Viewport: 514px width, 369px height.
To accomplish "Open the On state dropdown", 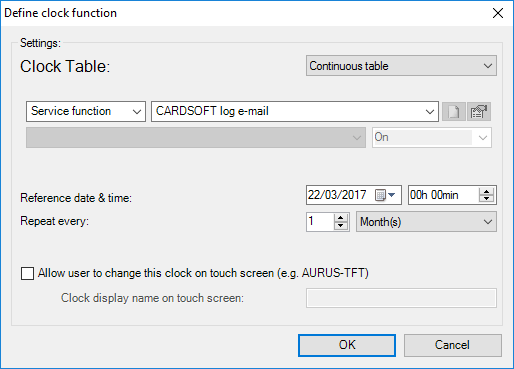I will (432, 137).
